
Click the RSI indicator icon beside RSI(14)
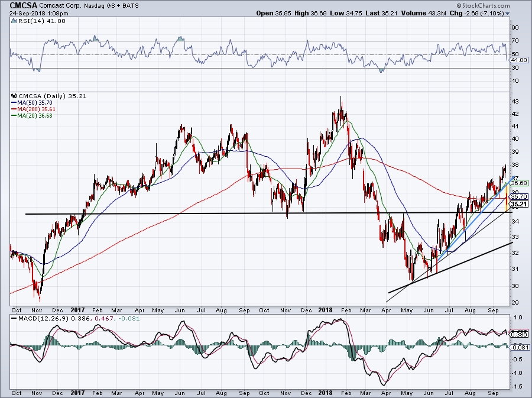click(x=14, y=21)
